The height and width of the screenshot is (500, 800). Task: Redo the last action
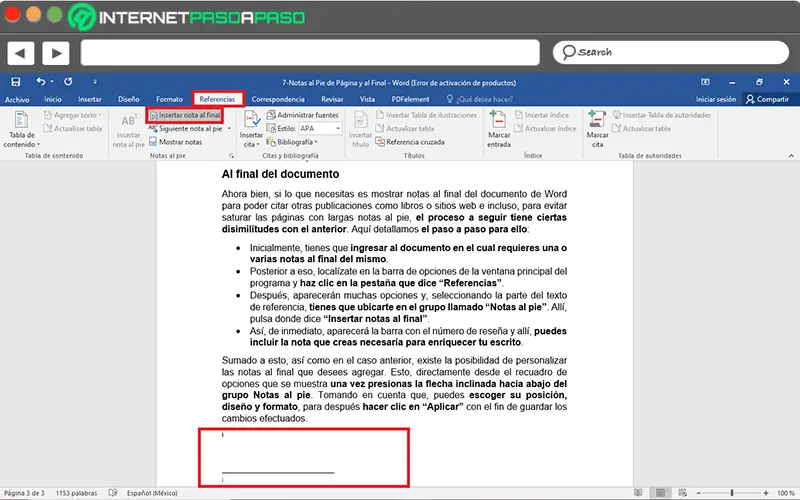point(68,82)
